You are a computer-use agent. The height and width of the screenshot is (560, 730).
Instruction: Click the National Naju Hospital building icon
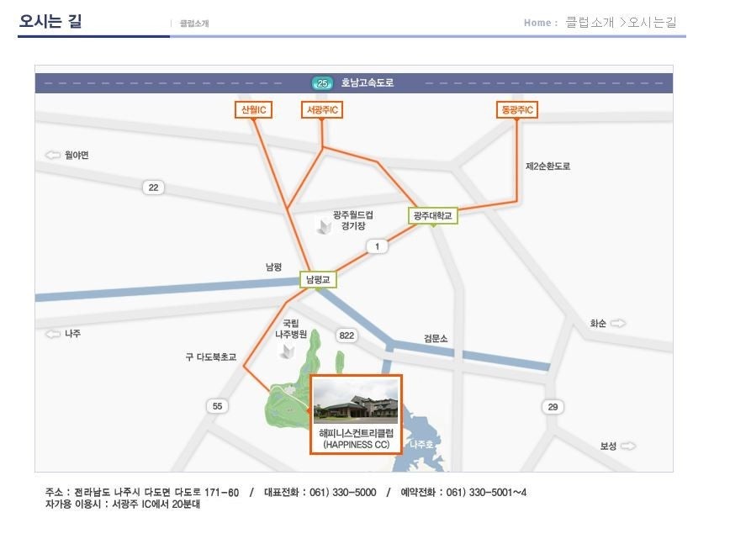tap(288, 350)
